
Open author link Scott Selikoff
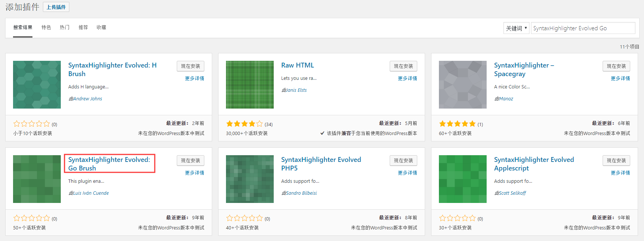[512, 193]
